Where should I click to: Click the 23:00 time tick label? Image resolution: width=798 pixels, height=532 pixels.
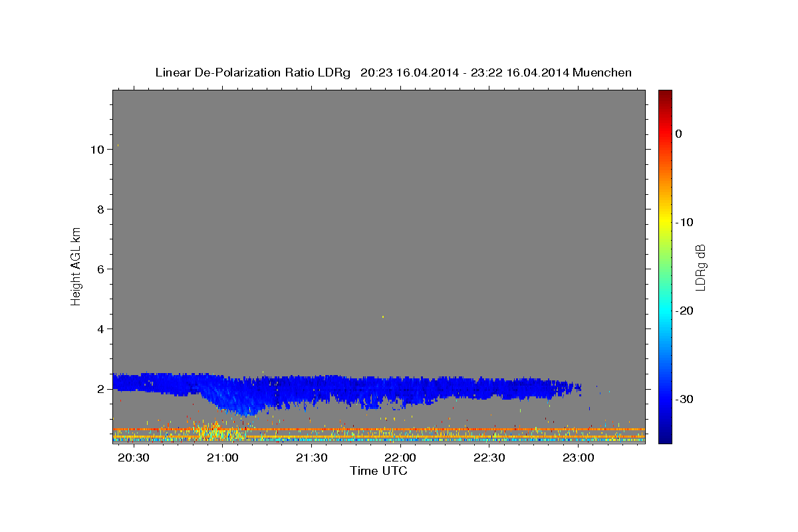[x=579, y=458]
